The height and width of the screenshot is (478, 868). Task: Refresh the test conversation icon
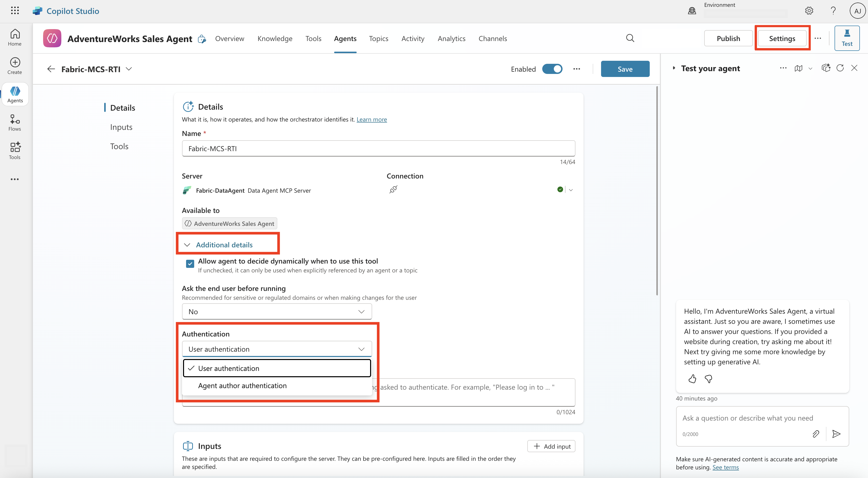(x=840, y=68)
